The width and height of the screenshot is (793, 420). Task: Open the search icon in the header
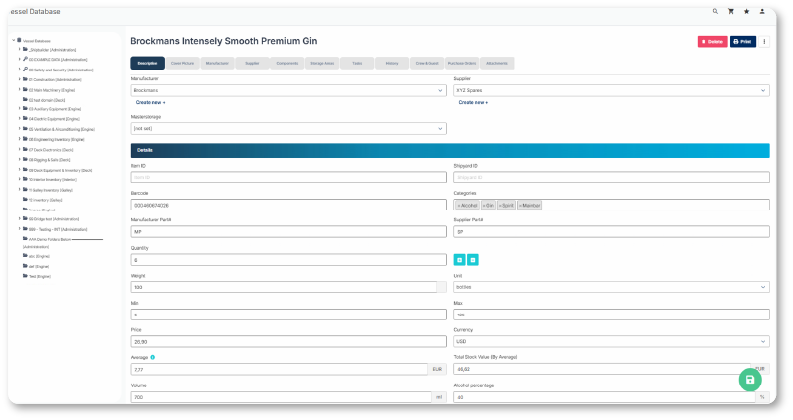pos(715,11)
